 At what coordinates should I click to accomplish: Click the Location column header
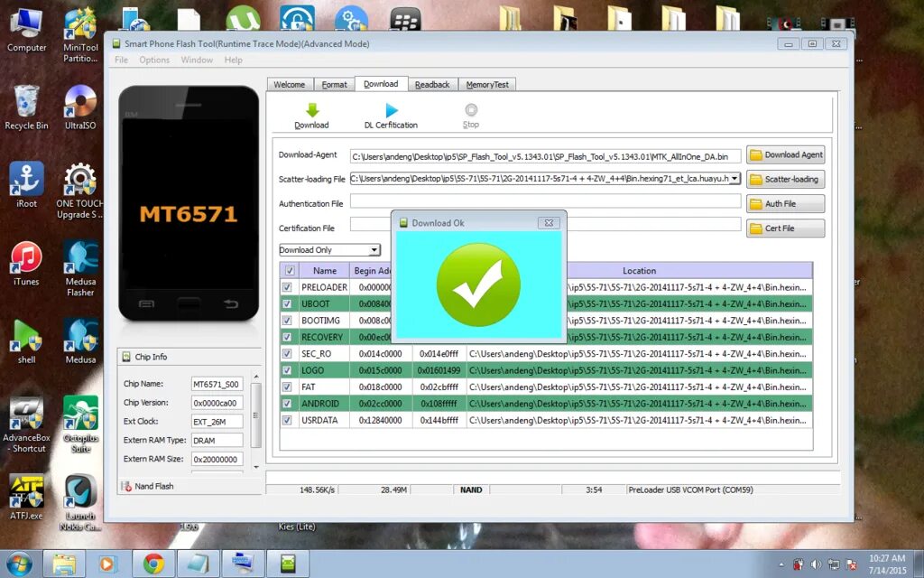(640, 271)
